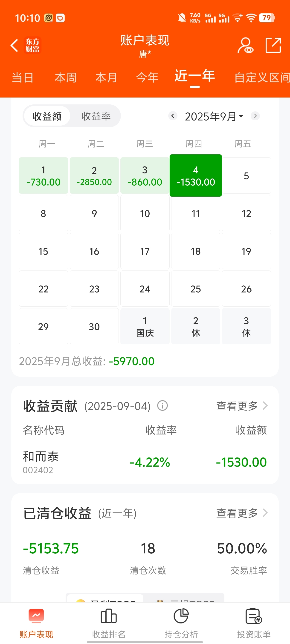The width and height of the screenshot is (290, 644).
Task: Expand 查看更多 for 已清仓收益
Action: point(242,513)
